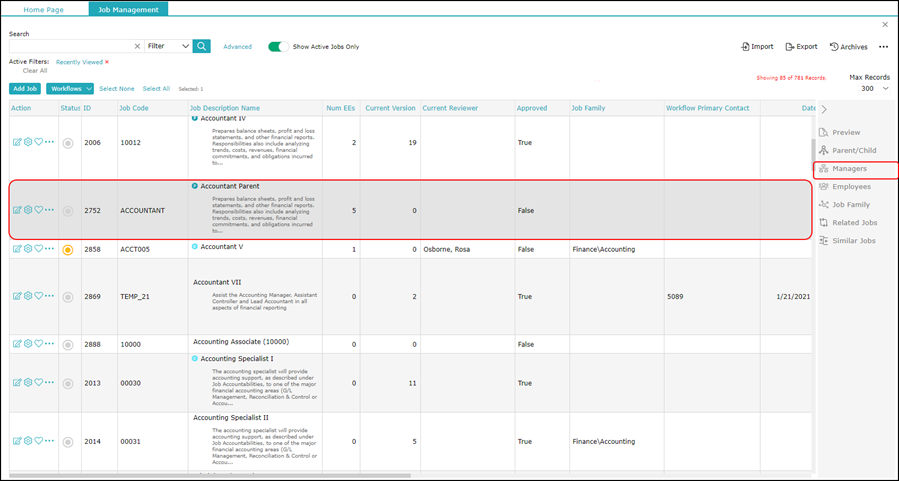
Task: Open the Parent/Child side panel
Action: pos(847,150)
